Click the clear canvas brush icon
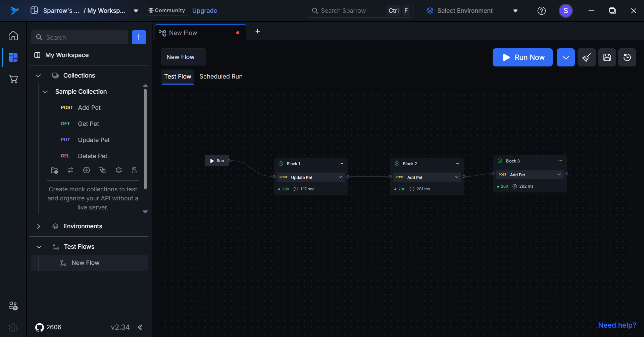The image size is (644, 337). tap(586, 57)
